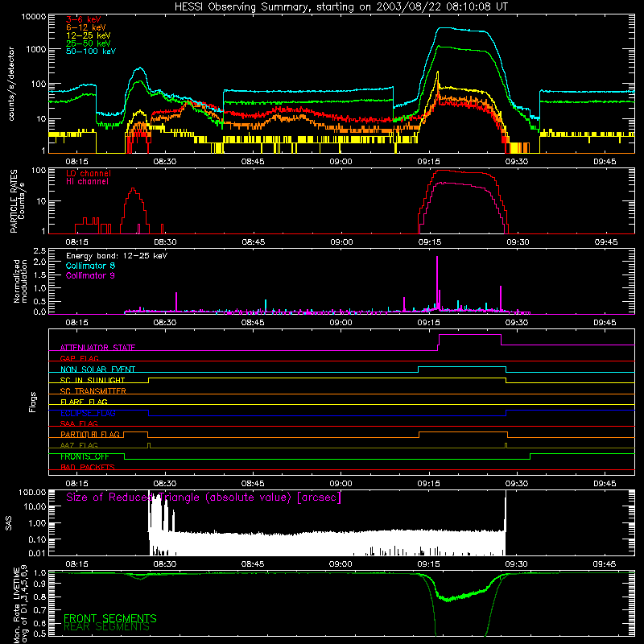Click the "NON_SOLAR_EVENT" flag label

point(97,369)
